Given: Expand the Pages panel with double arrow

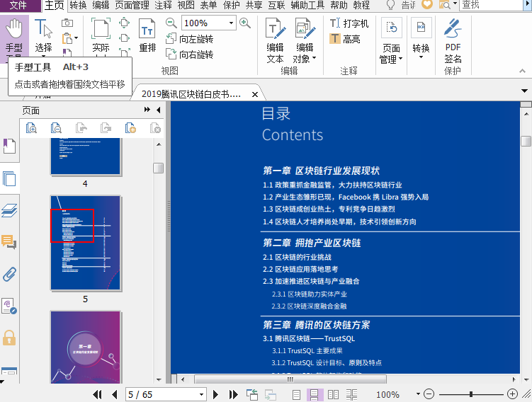Looking at the screenshot, I should tap(147, 110).
